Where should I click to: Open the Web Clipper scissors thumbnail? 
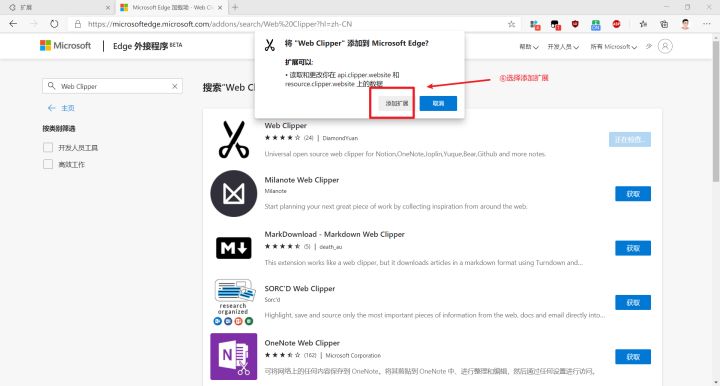pyautogui.click(x=234, y=140)
